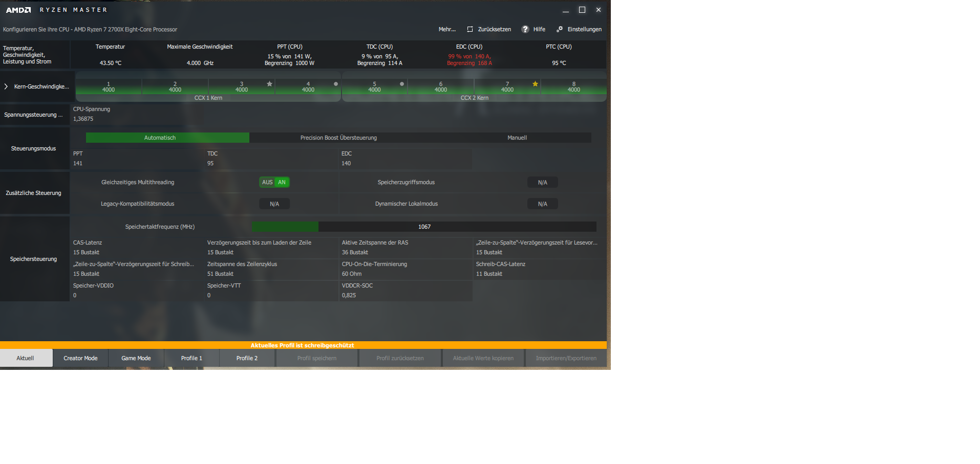The image size is (980, 464).
Task: Click Zeitspanne des Zeilenzyklus 51 Bustakt
Action: (220, 274)
